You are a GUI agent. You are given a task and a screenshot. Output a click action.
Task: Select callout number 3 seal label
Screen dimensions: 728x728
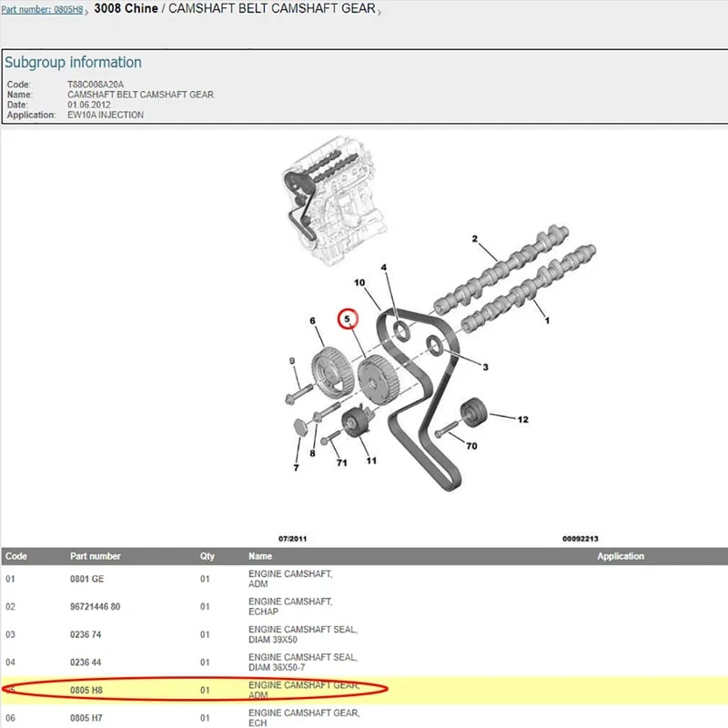click(486, 368)
